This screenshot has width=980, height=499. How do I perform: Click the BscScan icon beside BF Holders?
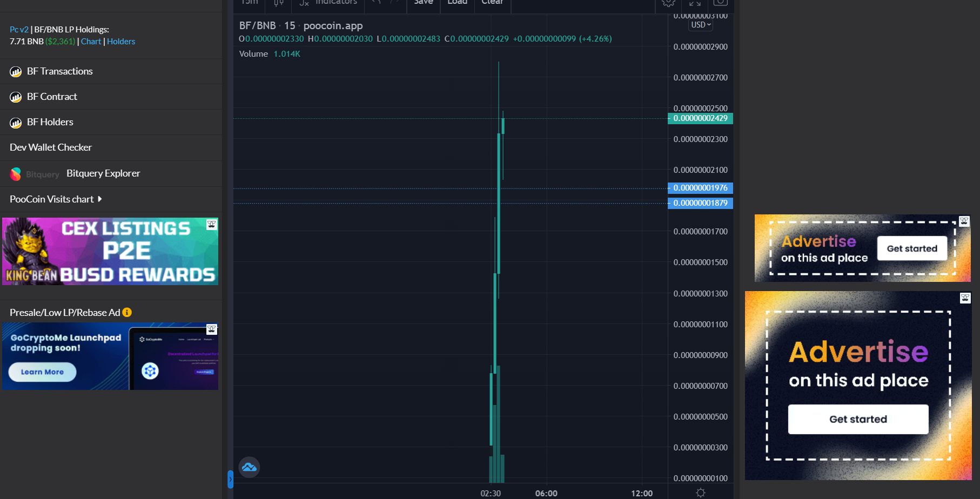click(x=16, y=123)
